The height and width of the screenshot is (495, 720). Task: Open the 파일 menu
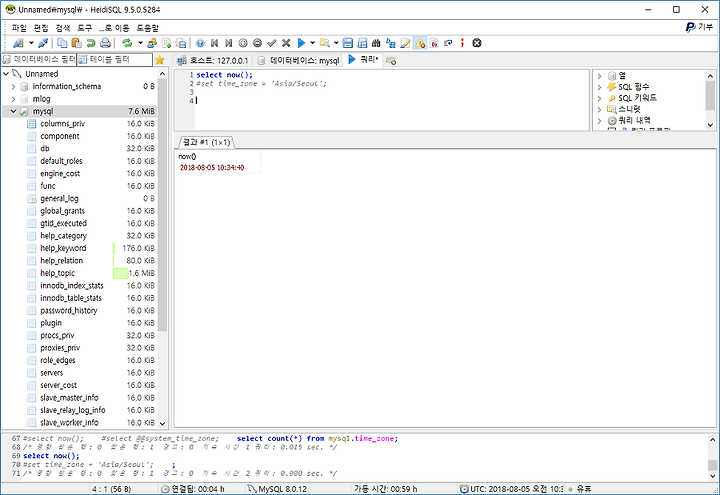pyautogui.click(x=19, y=28)
